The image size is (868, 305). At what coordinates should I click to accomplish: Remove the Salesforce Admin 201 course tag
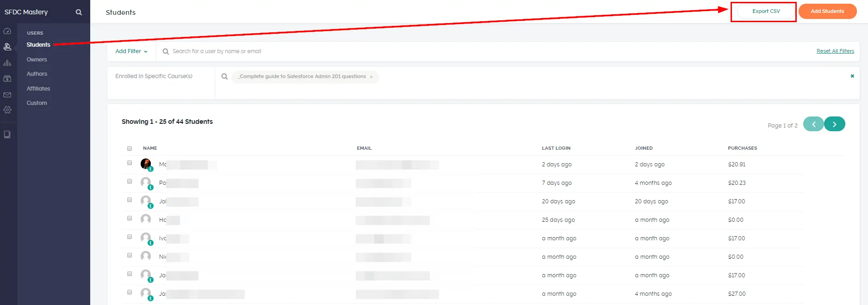371,77
